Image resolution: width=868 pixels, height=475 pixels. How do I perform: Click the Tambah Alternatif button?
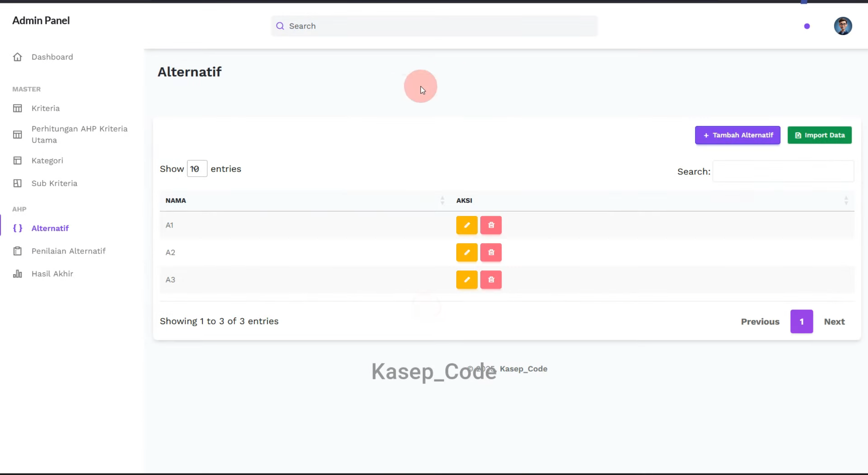click(x=737, y=135)
